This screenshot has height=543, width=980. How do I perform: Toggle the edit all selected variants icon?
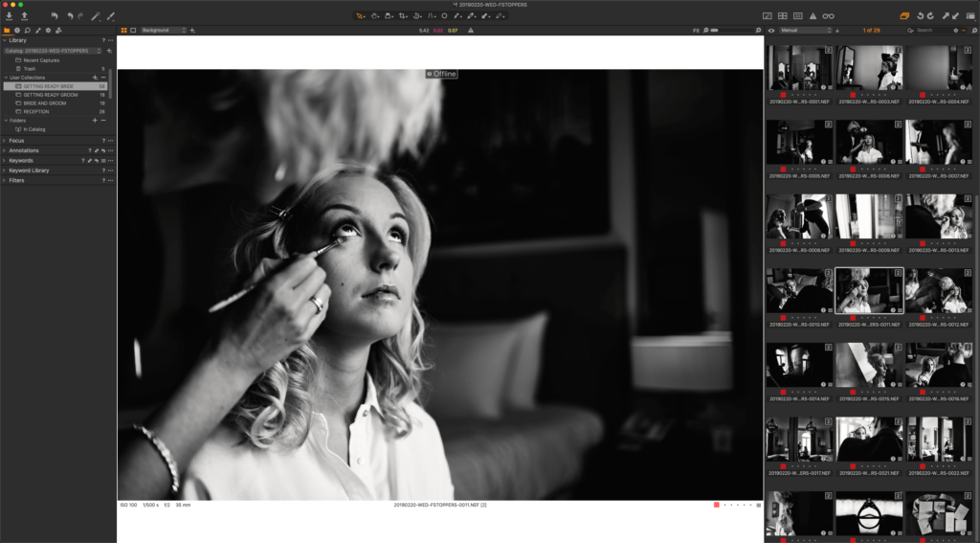tap(904, 15)
